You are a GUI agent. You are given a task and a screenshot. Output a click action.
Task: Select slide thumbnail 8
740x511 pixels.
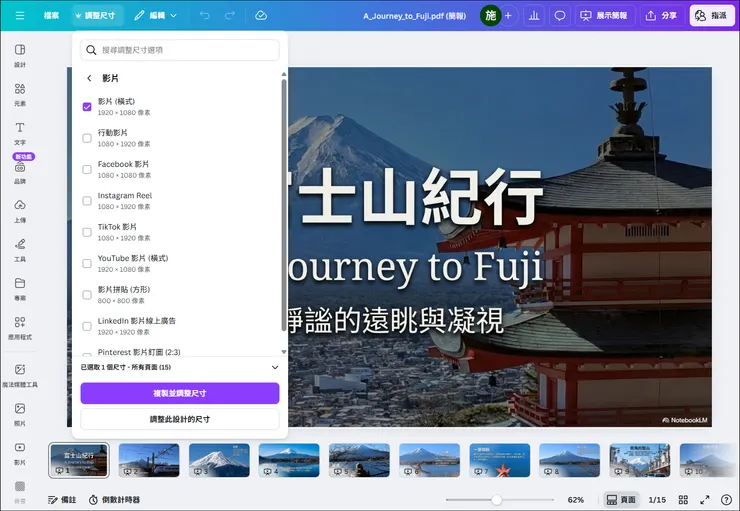(x=570, y=460)
